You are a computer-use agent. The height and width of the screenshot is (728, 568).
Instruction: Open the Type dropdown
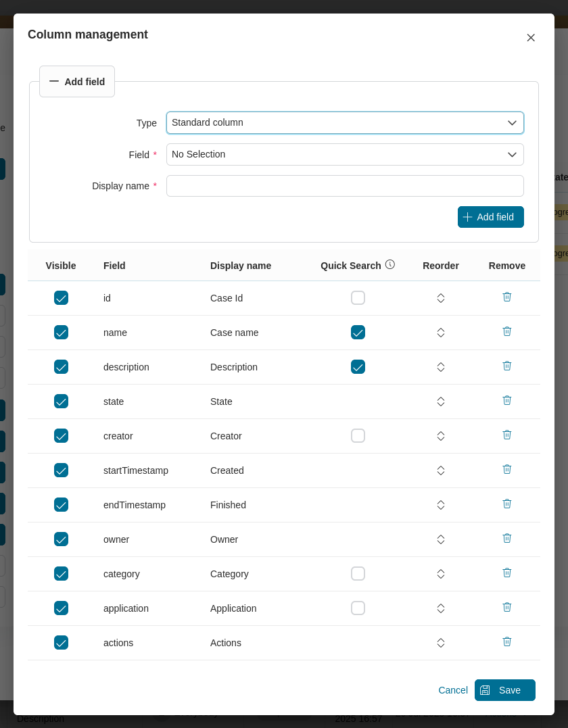tap(345, 122)
